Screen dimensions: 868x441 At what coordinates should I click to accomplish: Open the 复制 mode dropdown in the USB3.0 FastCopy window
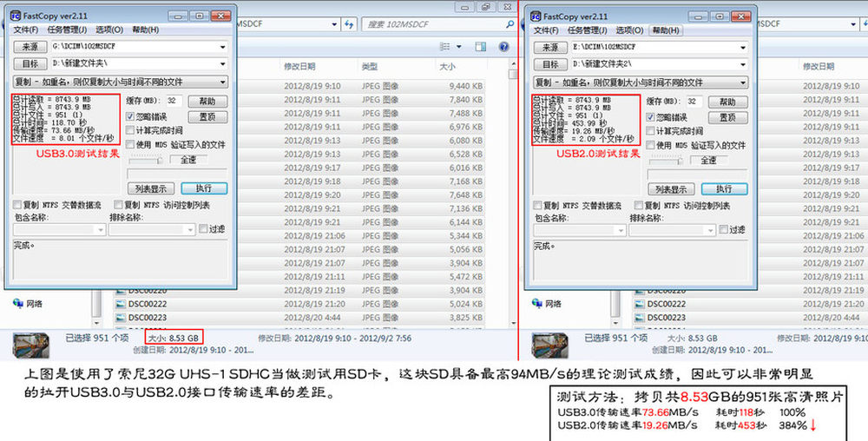222,82
